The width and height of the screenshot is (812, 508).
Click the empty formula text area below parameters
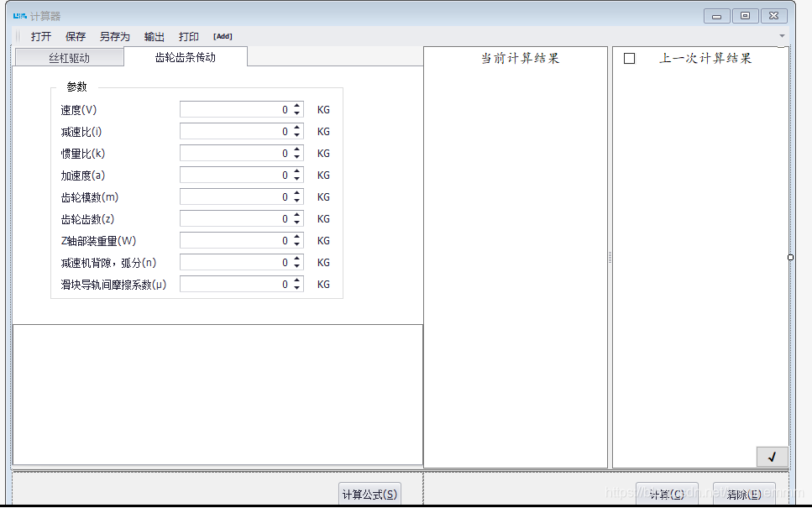217,395
